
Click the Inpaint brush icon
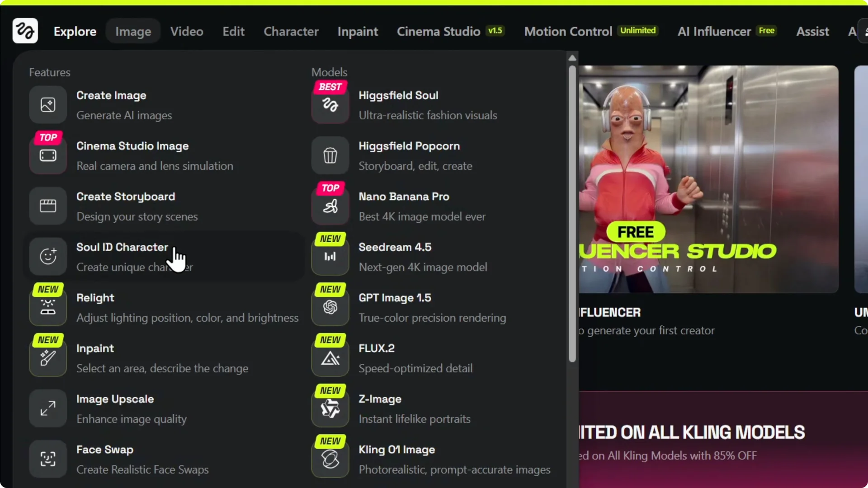(47, 357)
